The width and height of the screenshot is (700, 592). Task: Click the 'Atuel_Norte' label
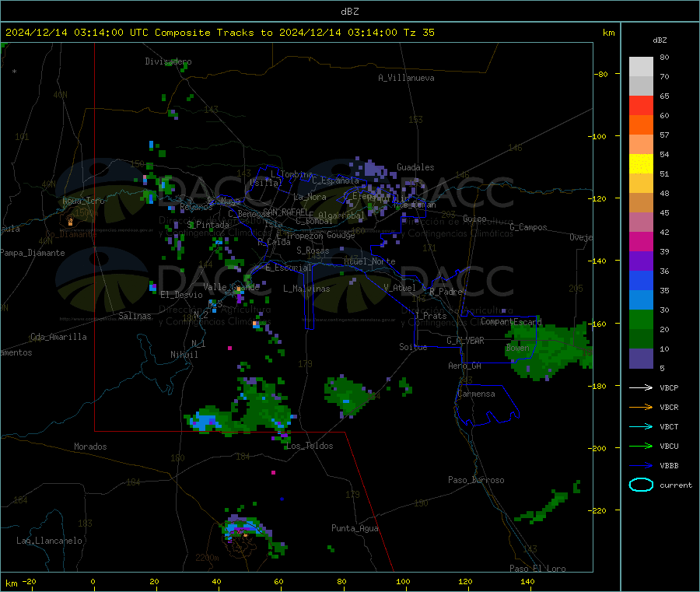coord(369,261)
